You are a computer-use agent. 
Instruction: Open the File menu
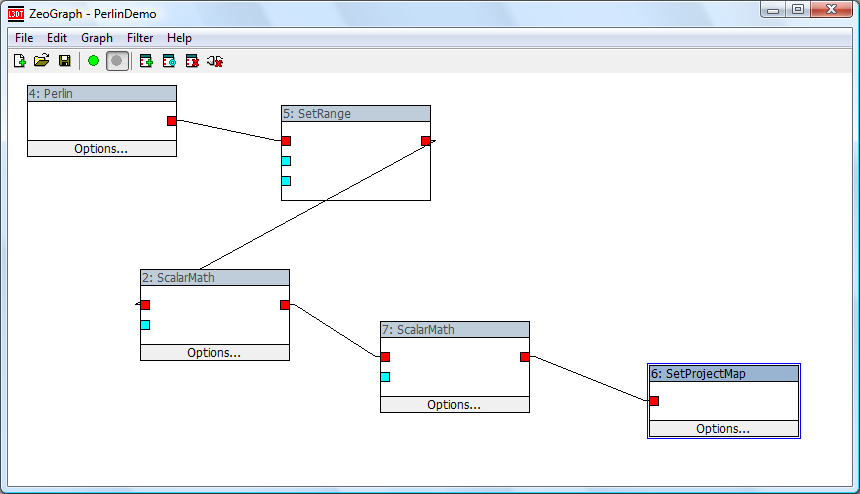pyautogui.click(x=24, y=38)
